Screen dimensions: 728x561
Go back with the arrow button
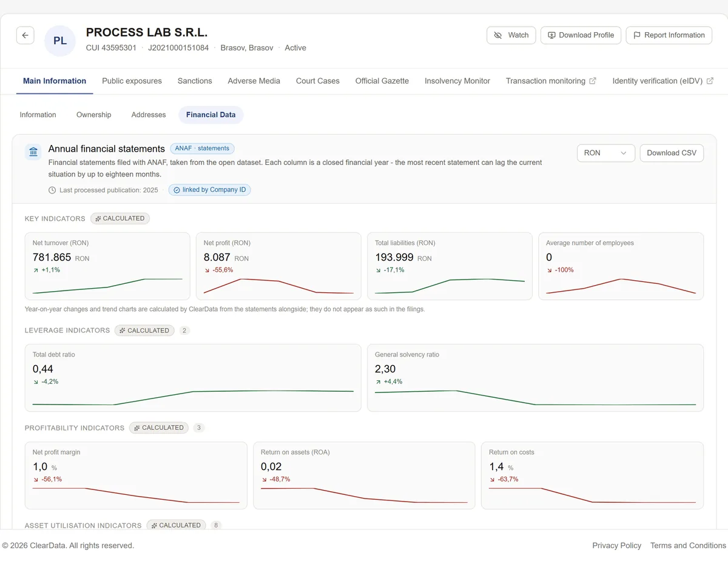coord(25,35)
